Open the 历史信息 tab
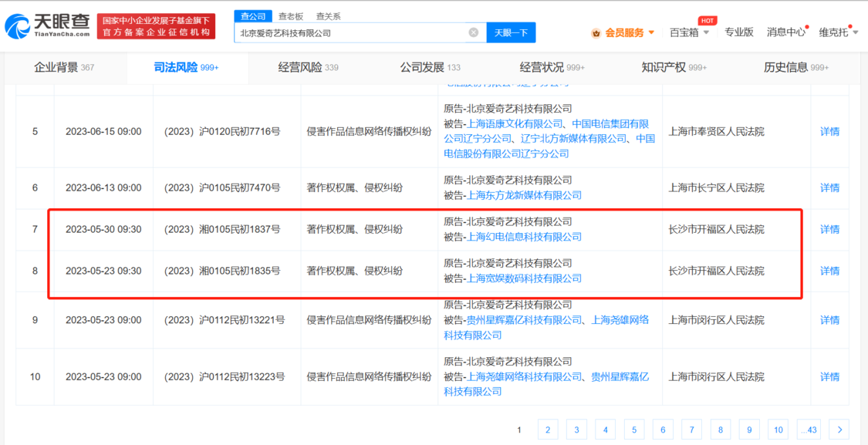 [x=796, y=68]
